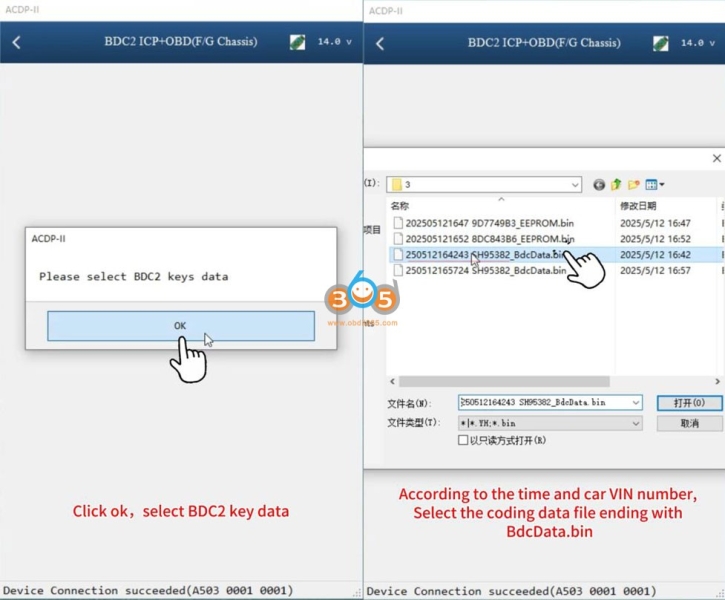Click the Up One Level folder icon

tap(616, 185)
